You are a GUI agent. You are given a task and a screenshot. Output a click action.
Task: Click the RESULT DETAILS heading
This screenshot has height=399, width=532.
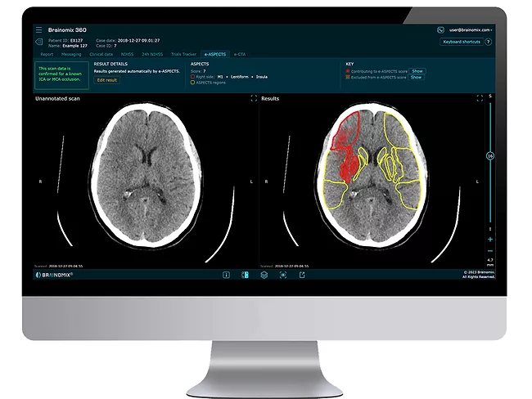110,64
